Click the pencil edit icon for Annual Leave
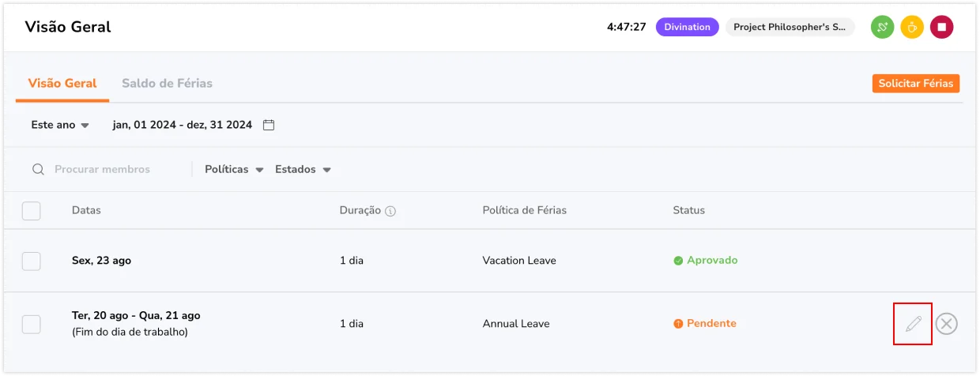Screen dimensions: 980x376 pyautogui.click(x=914, y=324)
